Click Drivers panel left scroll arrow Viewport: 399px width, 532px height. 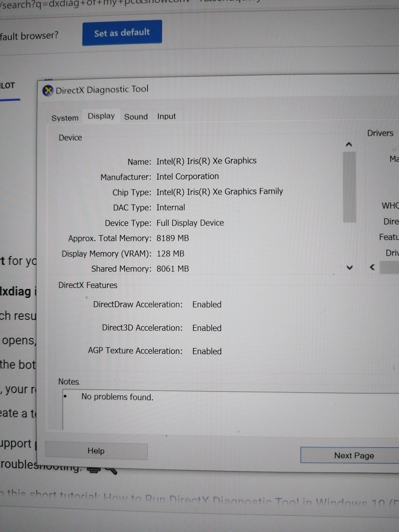(x=372, y=267)
